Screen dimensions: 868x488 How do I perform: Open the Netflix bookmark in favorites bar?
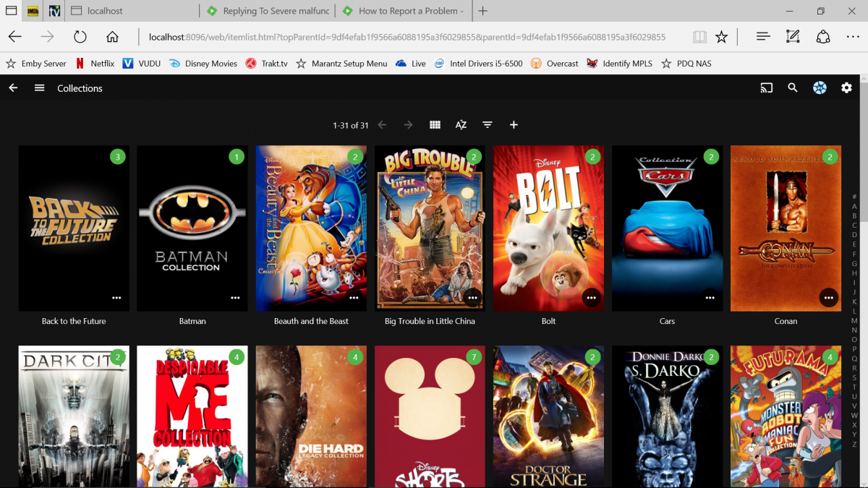pyautogui.click(x=95, y=64)
